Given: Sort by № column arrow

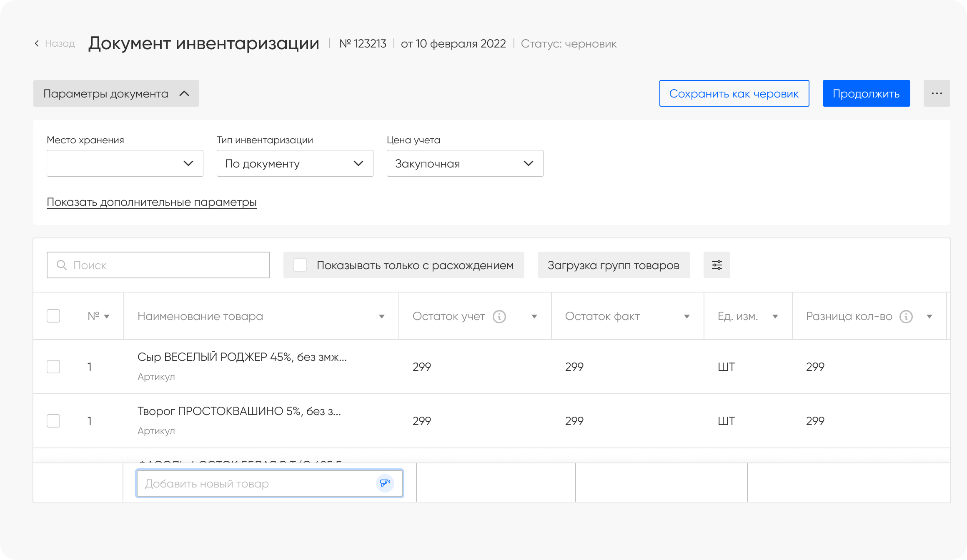Looking at the screenshot, I should 107,317.
